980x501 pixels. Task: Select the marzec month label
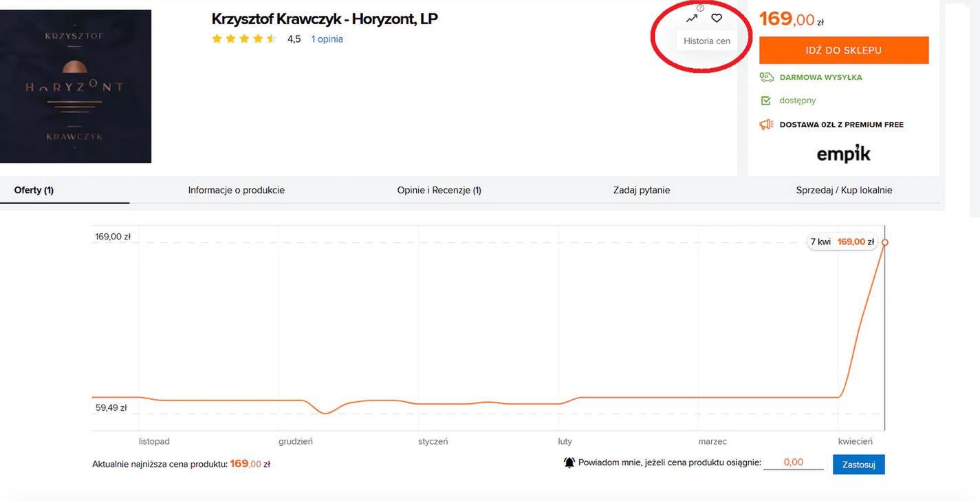point(712,441)
